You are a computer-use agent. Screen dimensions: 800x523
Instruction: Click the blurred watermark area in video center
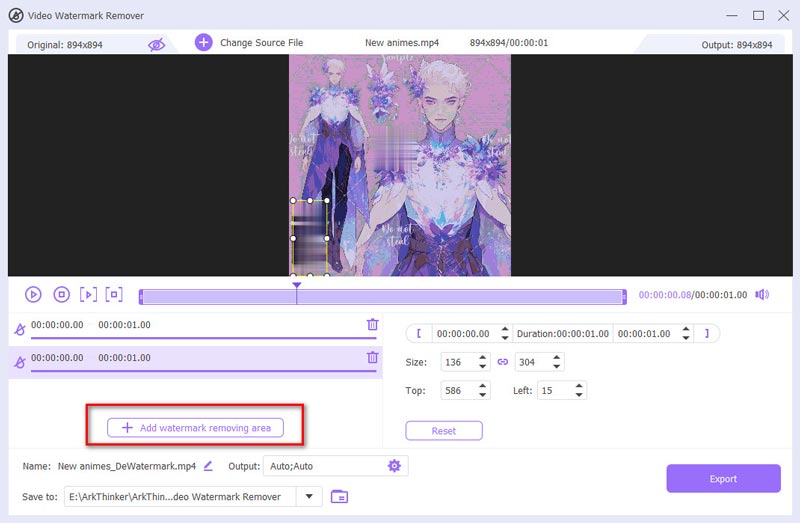pyautogui.click(x=397, y=149)
